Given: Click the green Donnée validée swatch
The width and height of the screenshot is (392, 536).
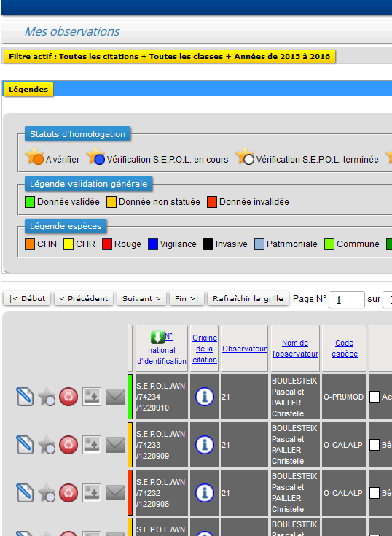Looking at the screenshot, I should tap(30, 202).
